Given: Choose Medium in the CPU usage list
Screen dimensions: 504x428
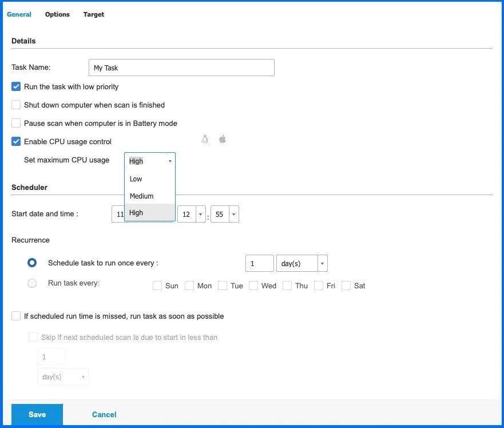Looking at the screenshot, I should [141, 196].
